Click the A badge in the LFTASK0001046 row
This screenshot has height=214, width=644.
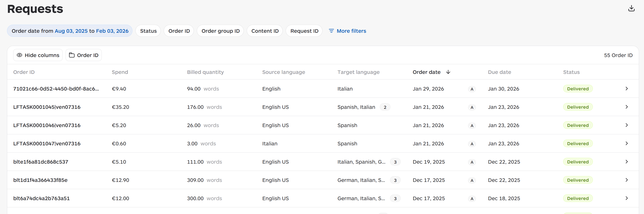(472, 126)
